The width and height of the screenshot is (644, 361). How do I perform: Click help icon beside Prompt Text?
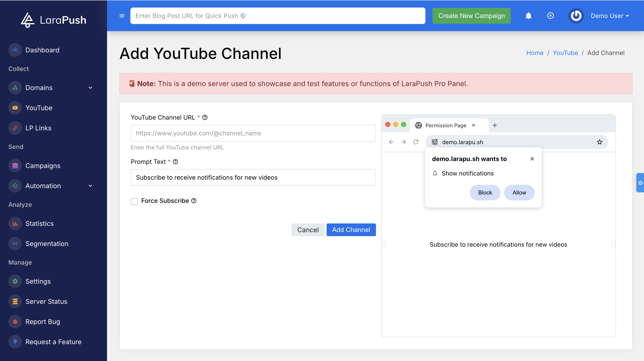[x=175, y=162]
